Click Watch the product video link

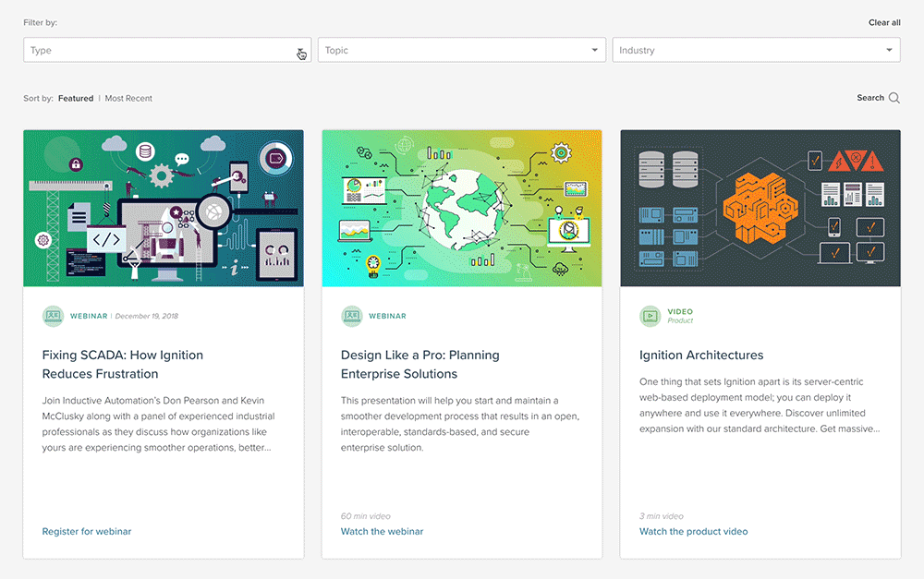point(694,531)
